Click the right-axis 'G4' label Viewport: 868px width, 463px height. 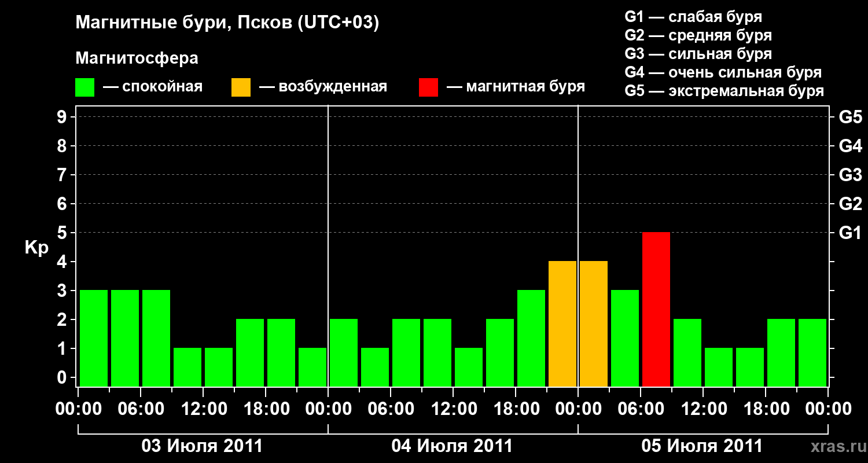click(x=851, y=146)
